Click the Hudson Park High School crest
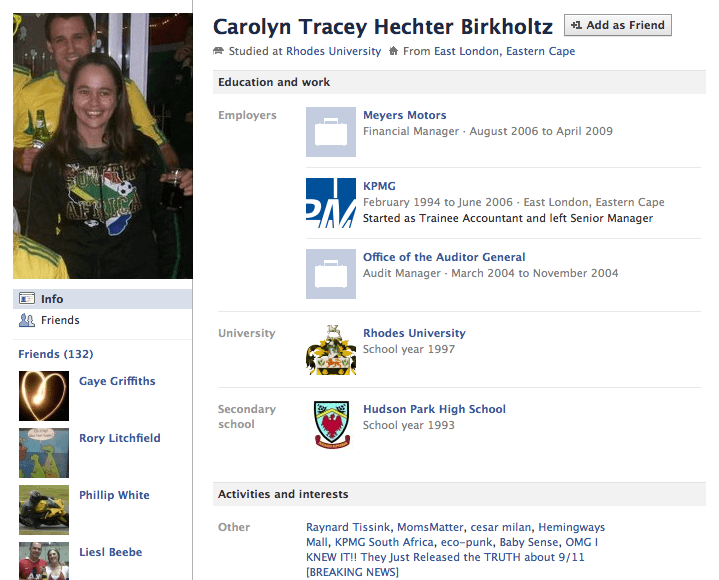719x580 pixels. tap(332, 425)
